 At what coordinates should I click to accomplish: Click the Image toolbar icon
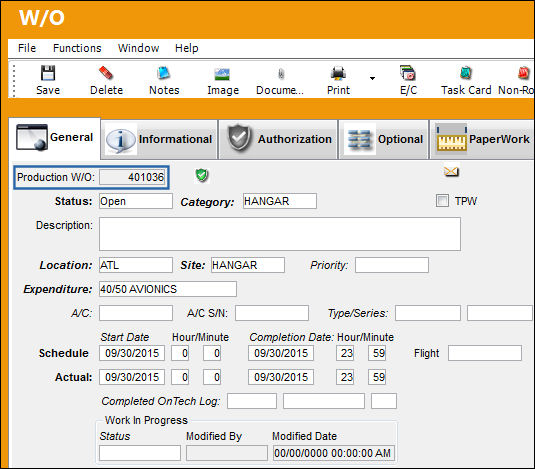coord(222,74)
